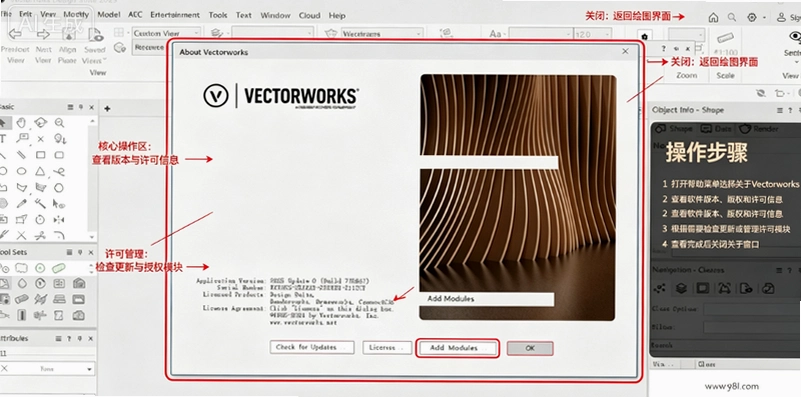
Task: Select the Eyedropper tool
Action: pos(21,203)
